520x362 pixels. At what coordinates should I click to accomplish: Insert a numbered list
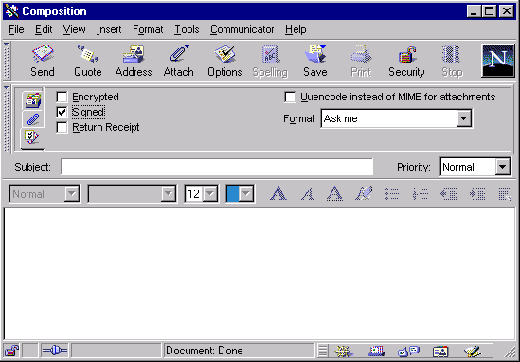(x=420, y=194)
